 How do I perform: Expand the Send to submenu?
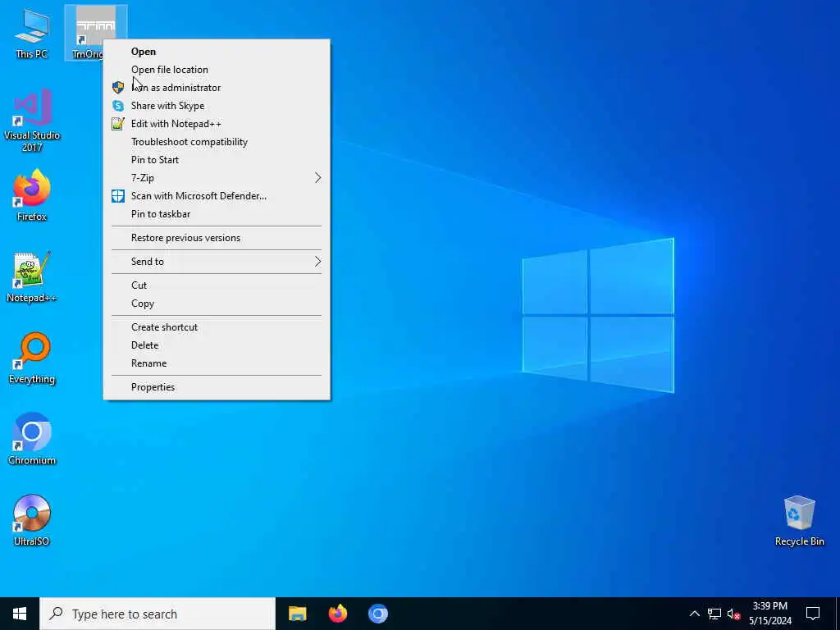pyautogui.click(x=217, y=262)
